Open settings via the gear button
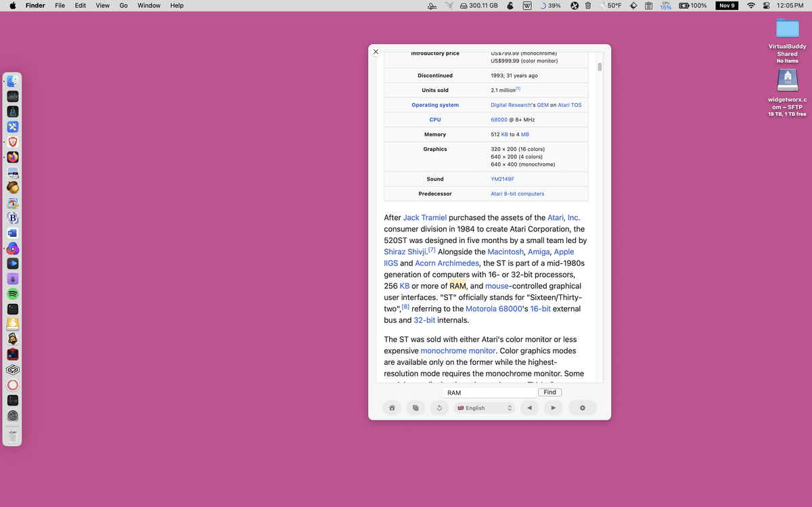Screen dimensions: 812x507 (x=582, y=408)
